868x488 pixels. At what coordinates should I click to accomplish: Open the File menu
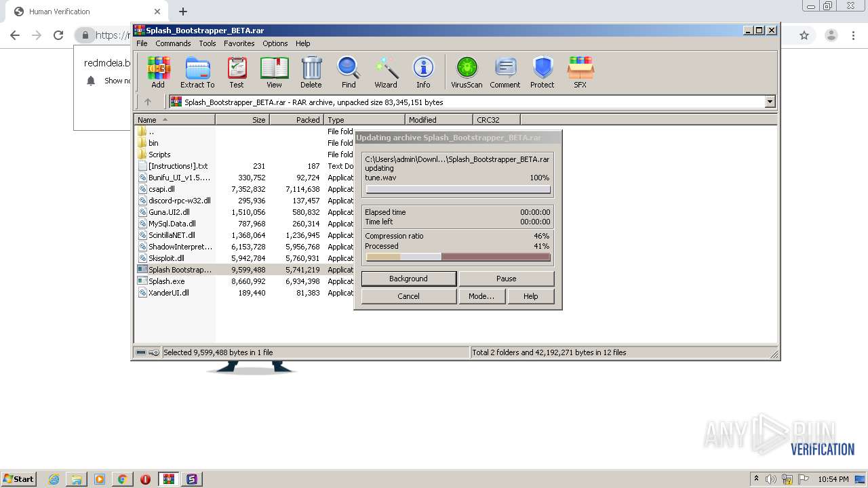[142, 43]
